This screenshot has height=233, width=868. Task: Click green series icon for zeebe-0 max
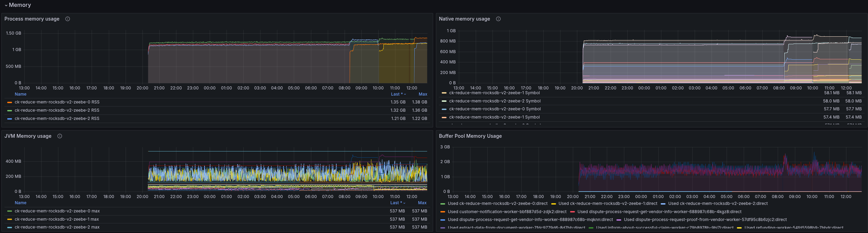tap(10, 211)
